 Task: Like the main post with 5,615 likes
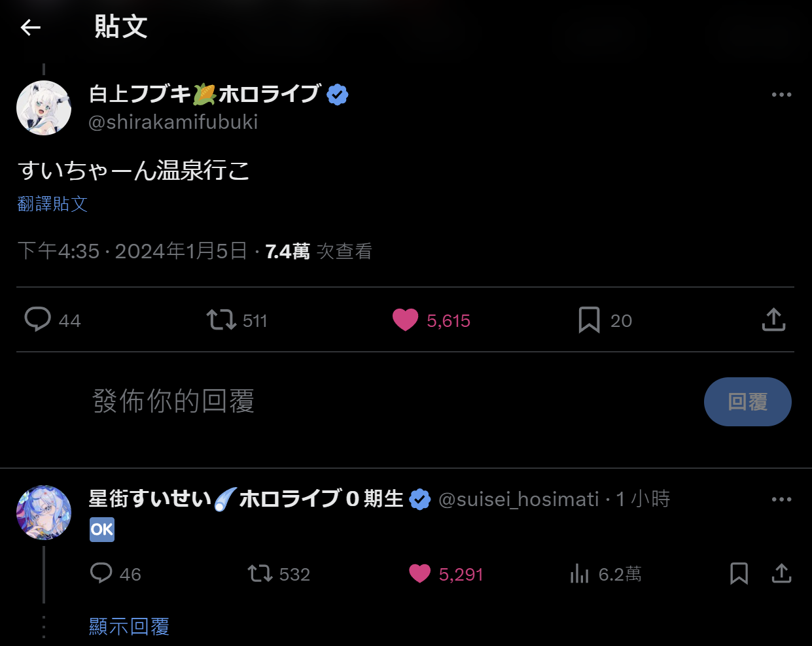tap(405, 320)
